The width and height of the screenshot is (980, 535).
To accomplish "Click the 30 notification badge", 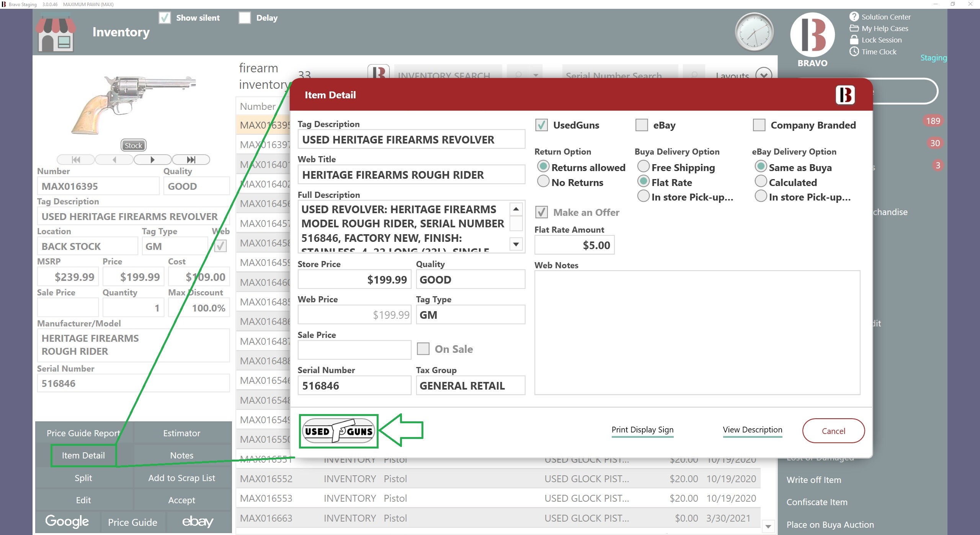I will pos(935,143).
